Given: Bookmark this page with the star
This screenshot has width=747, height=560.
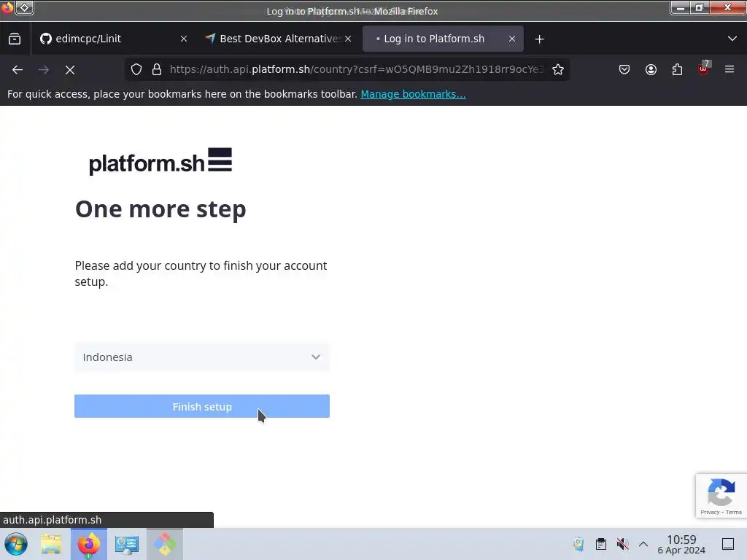Looking at the screenshot, I should [558, 69].
